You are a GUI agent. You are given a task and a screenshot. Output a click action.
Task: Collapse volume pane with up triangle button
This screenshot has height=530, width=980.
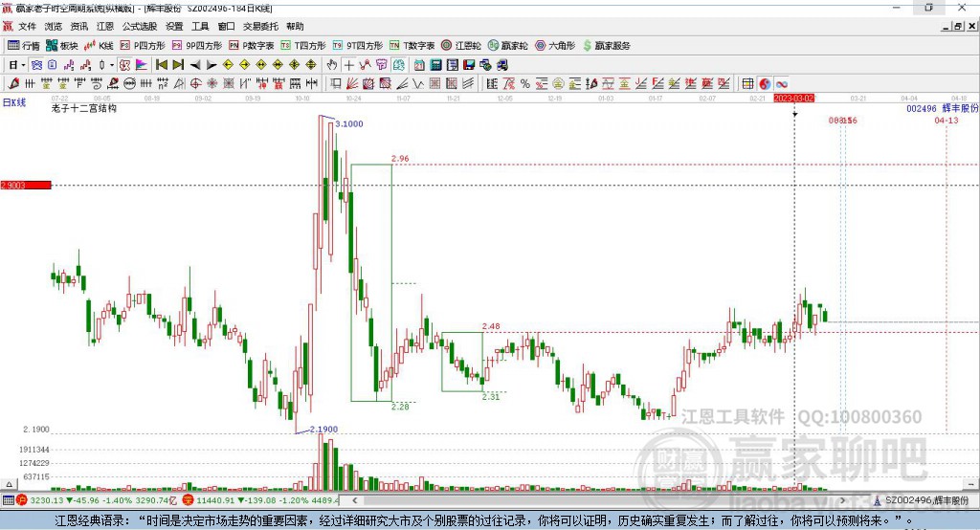click(9, 484)
